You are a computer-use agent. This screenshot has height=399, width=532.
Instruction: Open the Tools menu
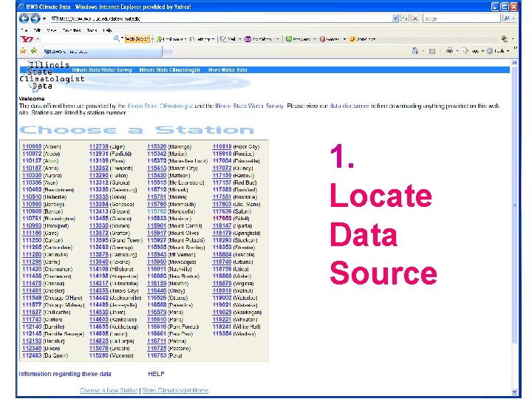pyautogui.click(x=92, y=30)
